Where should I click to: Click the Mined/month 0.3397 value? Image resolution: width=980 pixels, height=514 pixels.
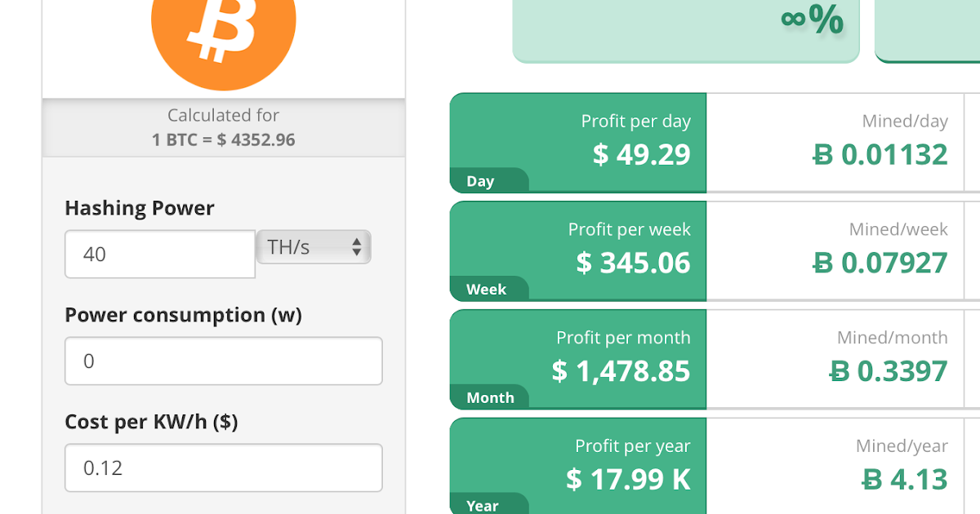902,371
